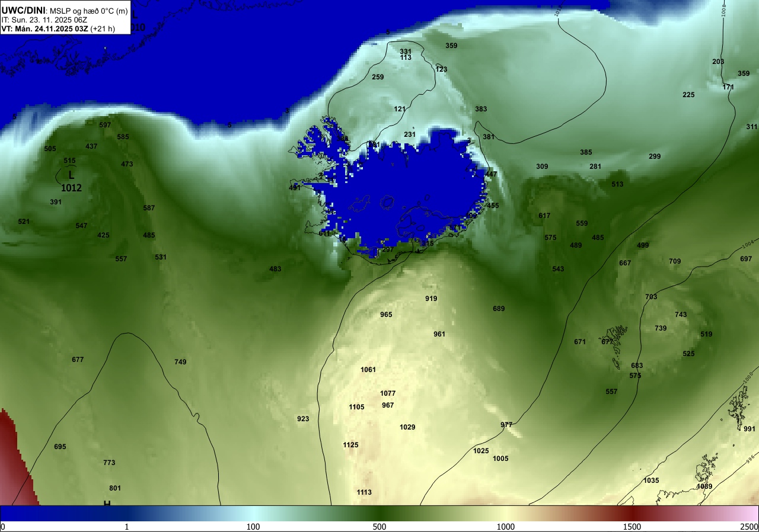This screenshot has width=759, height=532.
Task: Click the 1035 value near the bottom right
Action: tap(651, 480)
